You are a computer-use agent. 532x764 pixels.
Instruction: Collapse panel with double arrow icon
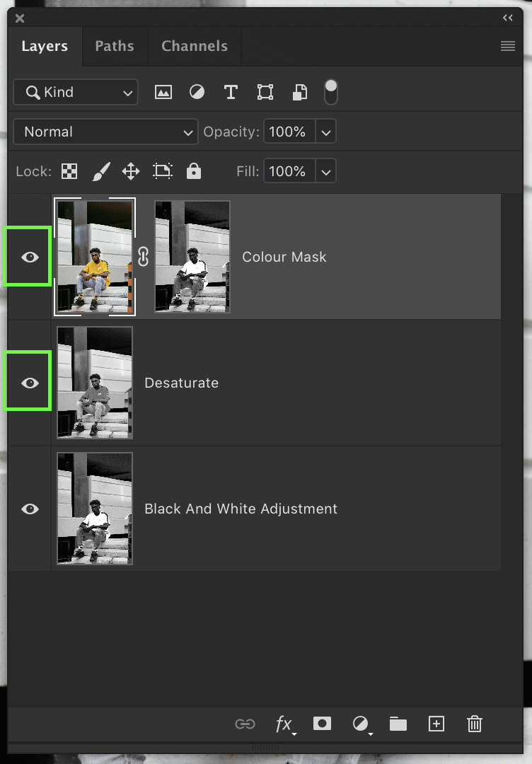point(508,18)
